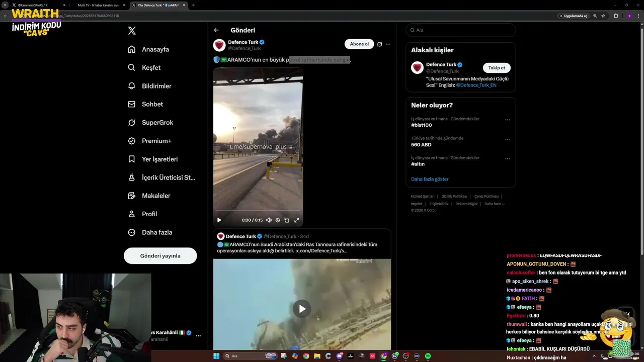Open the post's three-dot more menu
The width and height of the screenshot is (644, 362).
pyautogui.click(x=388, y=44)
